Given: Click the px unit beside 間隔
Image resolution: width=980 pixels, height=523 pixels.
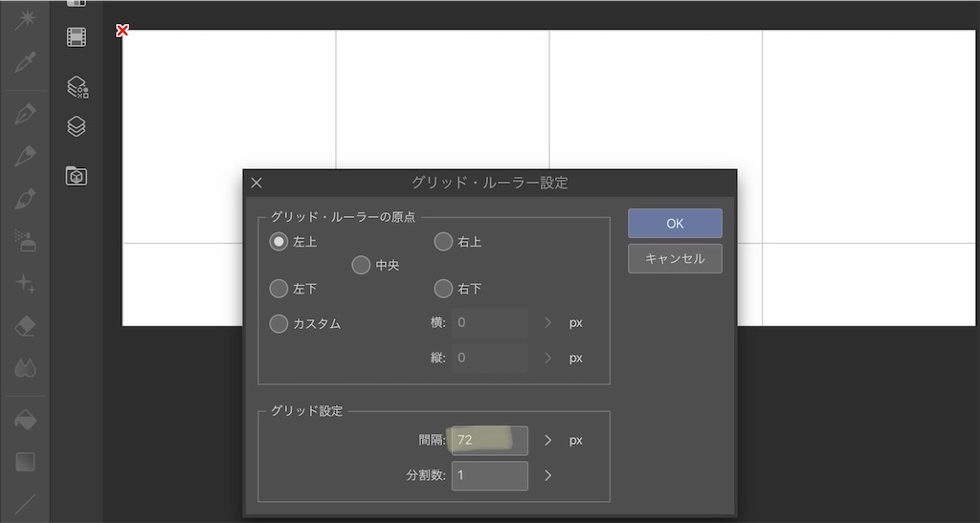Looking at the screenshot, I should tap(575, 441).
